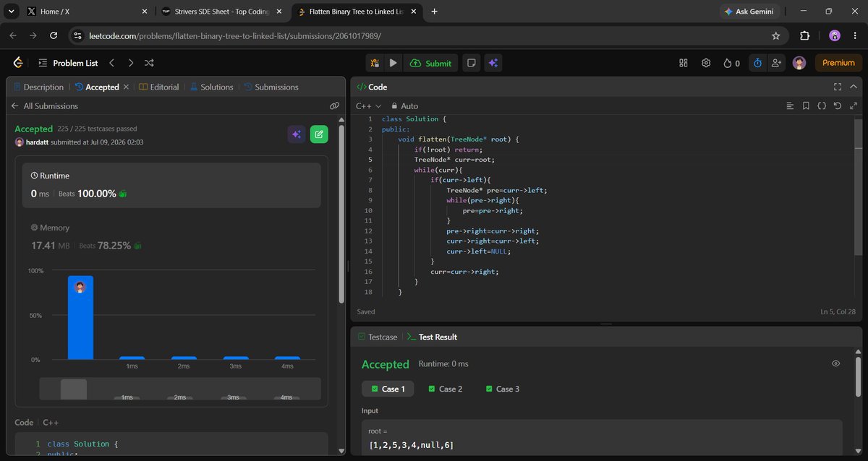
Task: Open hardatt user profile link
Action: [37, 142]
